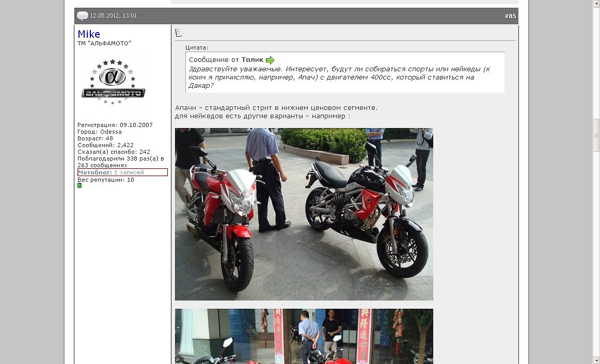This screenshot has height=364, width=600.
Task: Click the Alfamoto avatar logo
Action: tap(113, 83)
